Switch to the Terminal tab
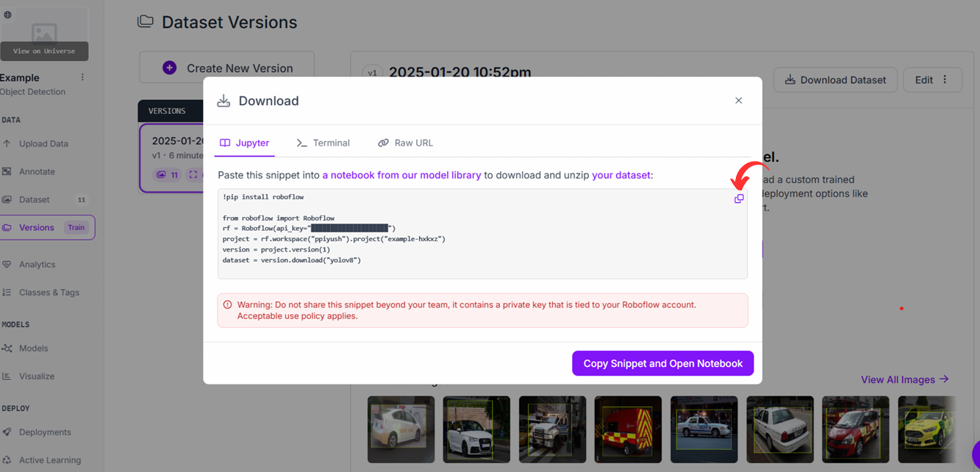This screenshot has width=980, height=472. coord(323,143)
